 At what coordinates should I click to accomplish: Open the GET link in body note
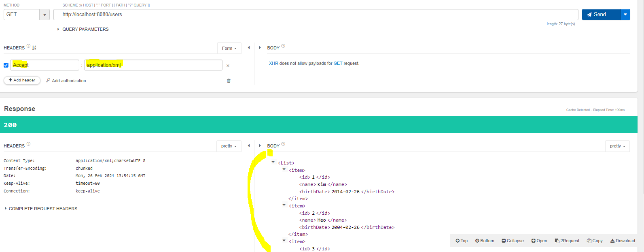pos(338,63)
